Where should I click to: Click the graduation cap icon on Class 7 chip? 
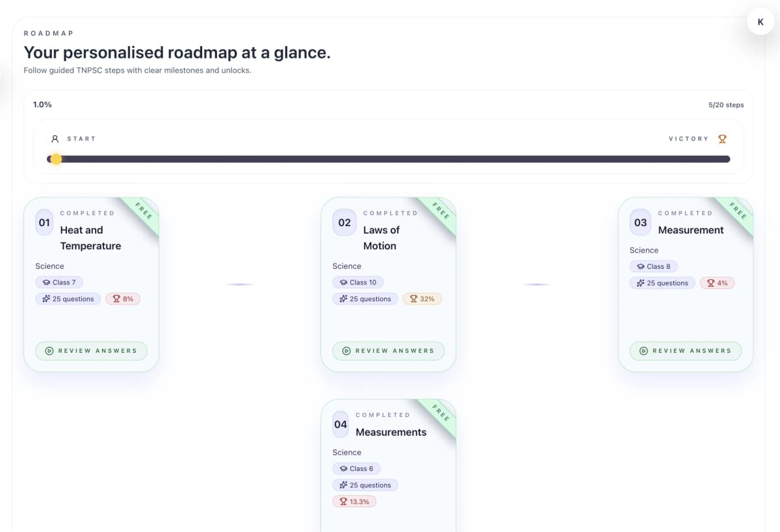tap(45, 282)
